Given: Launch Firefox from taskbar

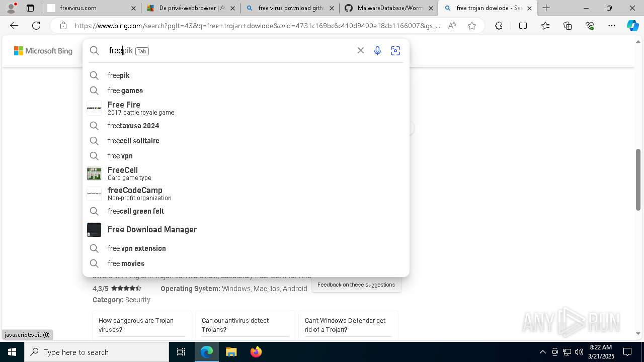Looking at the screenshot, I should (x=256, y=352).
